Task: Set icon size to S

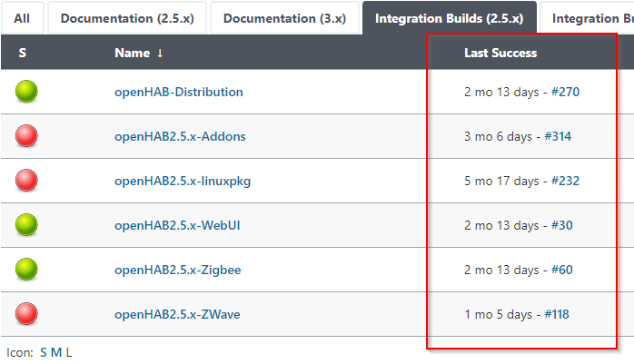Action: [44, 353]
